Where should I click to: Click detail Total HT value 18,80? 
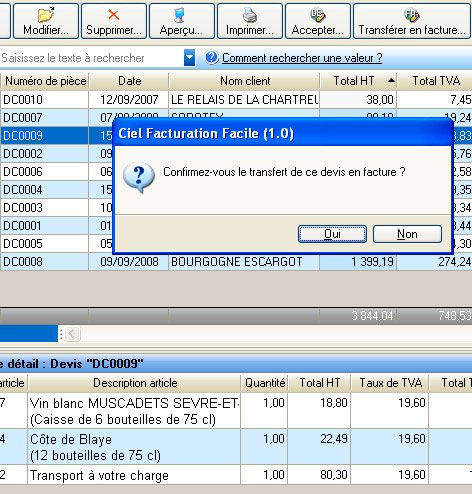334,403
